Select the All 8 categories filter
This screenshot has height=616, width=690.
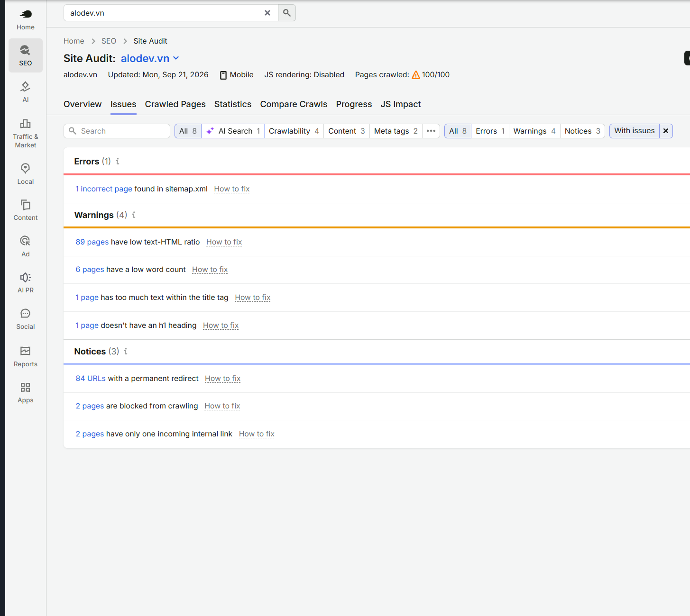tap(188, 131)
